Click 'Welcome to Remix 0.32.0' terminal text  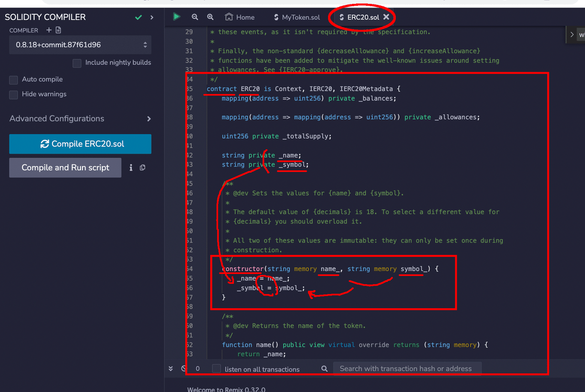tap(226, 389)
